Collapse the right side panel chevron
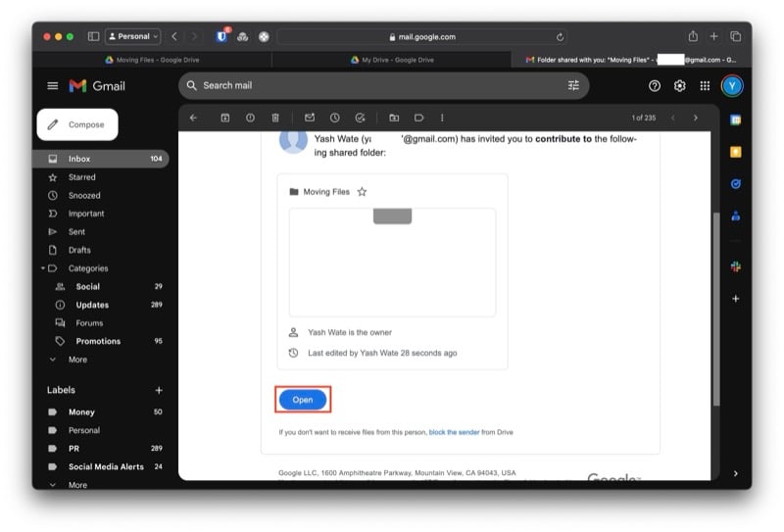The image size is (784, 532). pyautogui.click(x=736, y=473)
